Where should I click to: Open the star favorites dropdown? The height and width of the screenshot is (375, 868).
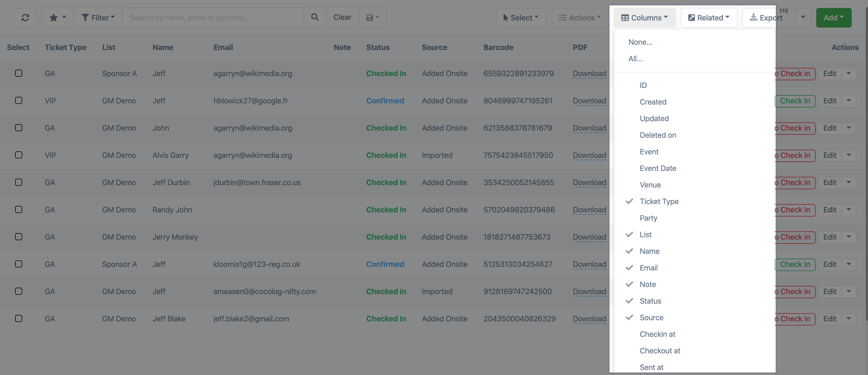pos(58,17)
